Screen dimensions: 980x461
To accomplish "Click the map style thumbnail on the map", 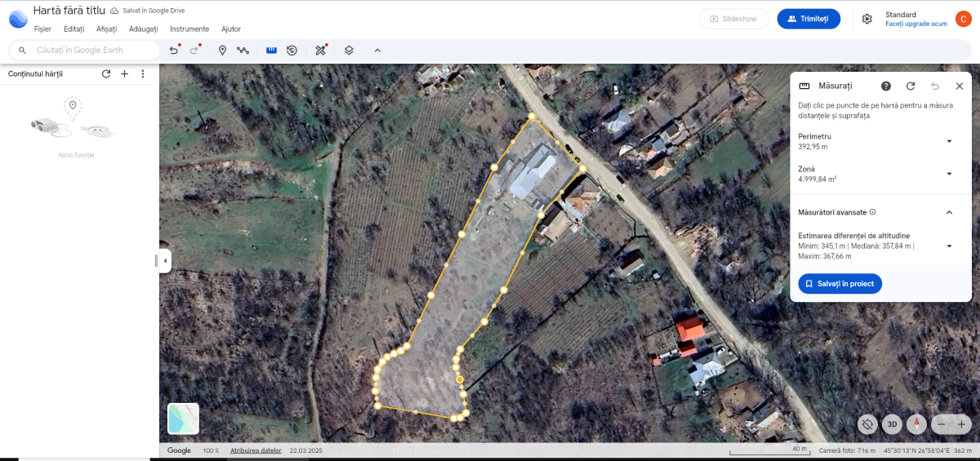I will coord(183,419).
